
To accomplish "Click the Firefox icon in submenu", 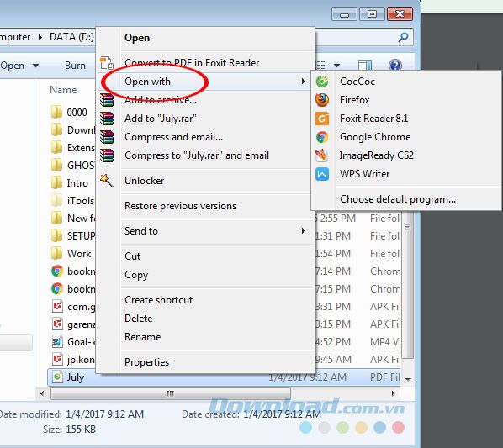I will (x=322, y=100).
